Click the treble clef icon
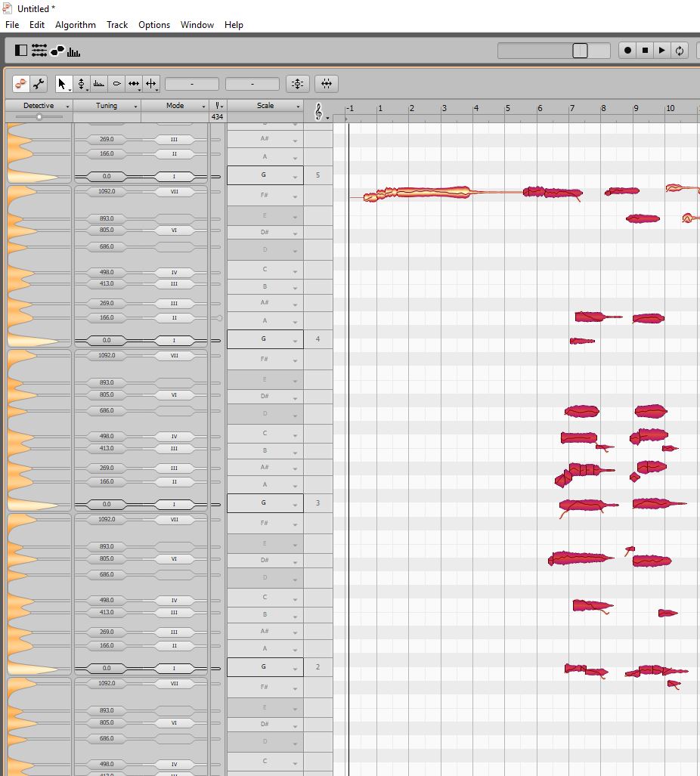 [x=318, y=112]
